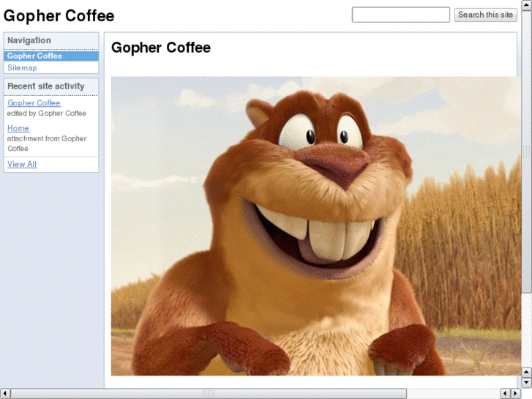The height and width of the screenshot is (399, 532).
Task: Click the 'edited by Gopher Coffee' text
Action: coord(47,113)
